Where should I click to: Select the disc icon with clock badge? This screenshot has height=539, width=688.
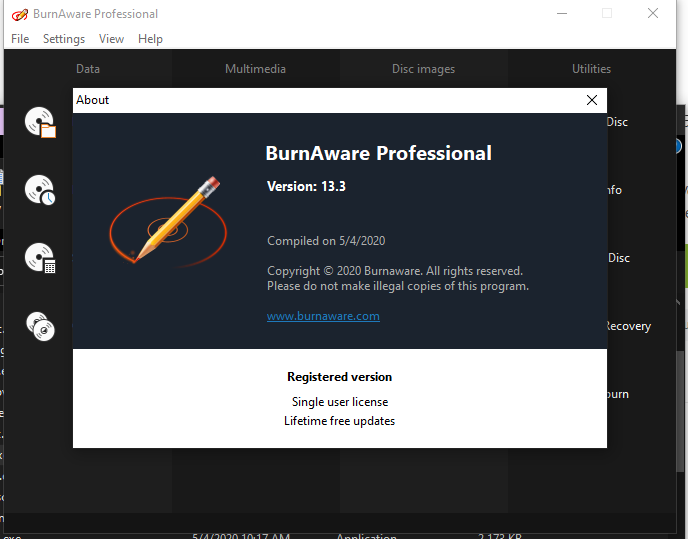40,190
